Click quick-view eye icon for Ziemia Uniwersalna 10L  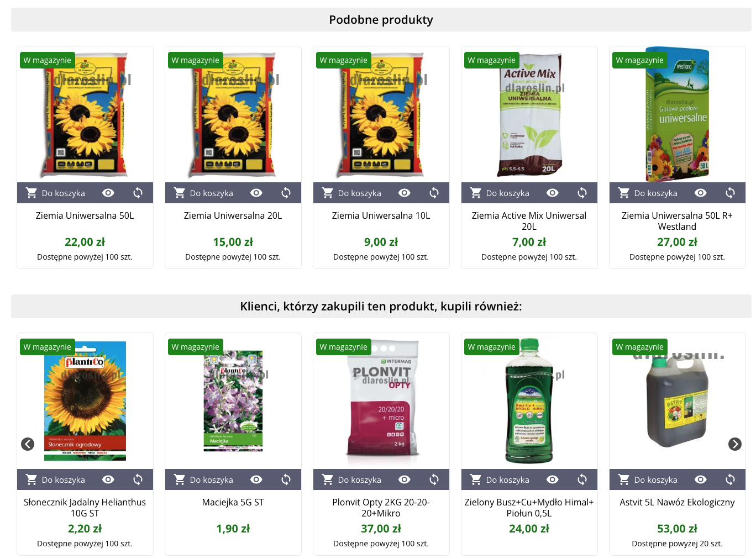click(405, 193)
